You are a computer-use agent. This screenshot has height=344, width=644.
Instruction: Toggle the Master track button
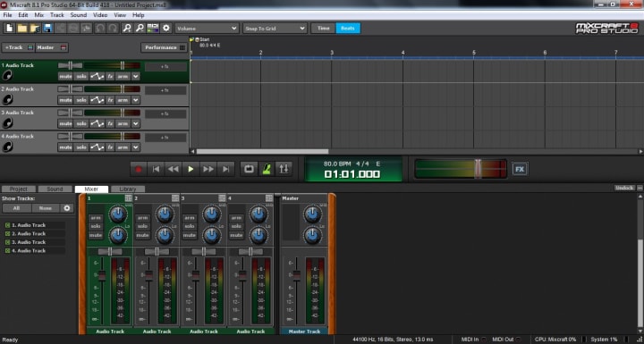52,47
